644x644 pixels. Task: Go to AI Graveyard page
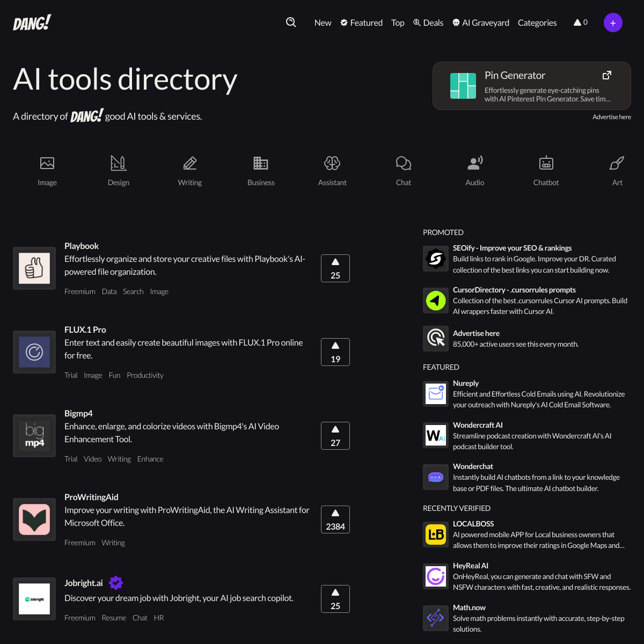481,23
